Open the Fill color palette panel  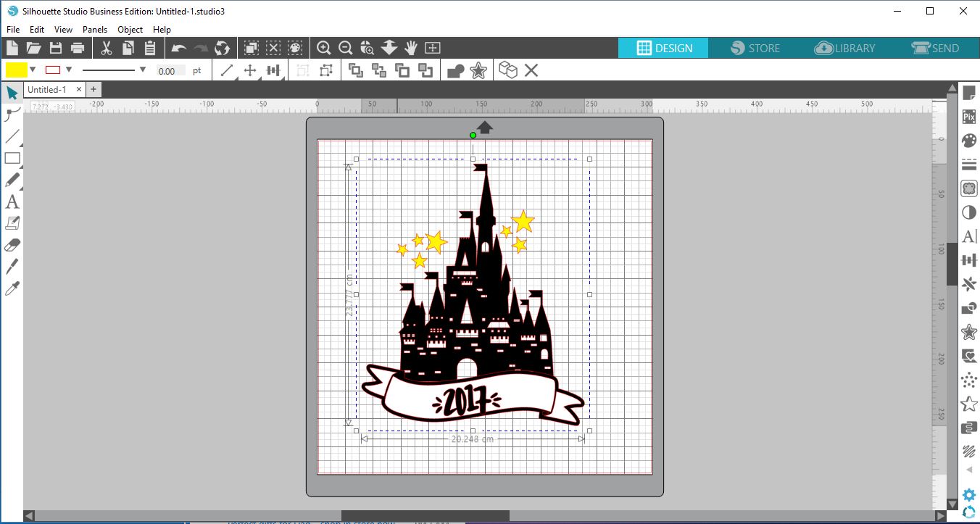(x=969, y=141)
